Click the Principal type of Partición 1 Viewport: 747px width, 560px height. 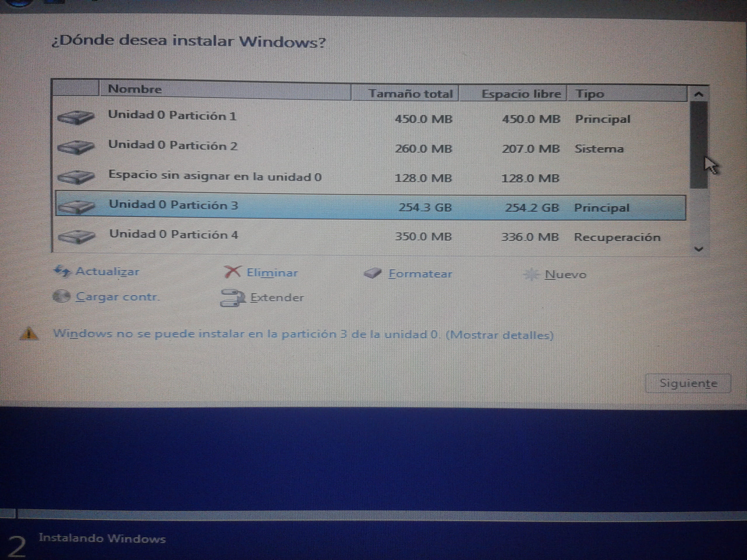pyautogui.click(x=603, y=120)
